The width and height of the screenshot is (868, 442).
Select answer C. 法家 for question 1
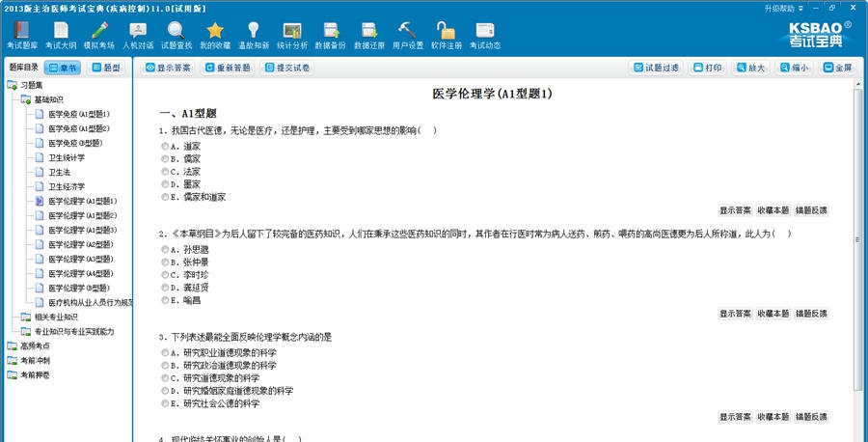coord(164,172)
